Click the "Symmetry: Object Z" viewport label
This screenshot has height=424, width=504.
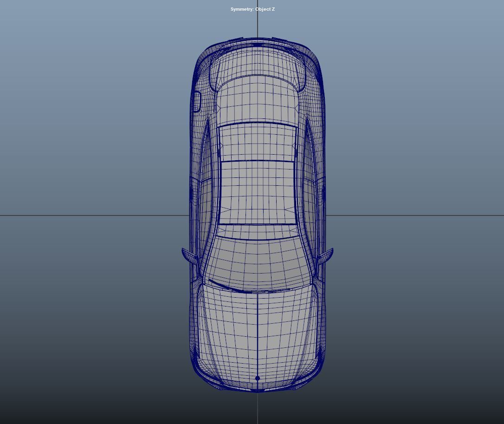click(252, 9)
